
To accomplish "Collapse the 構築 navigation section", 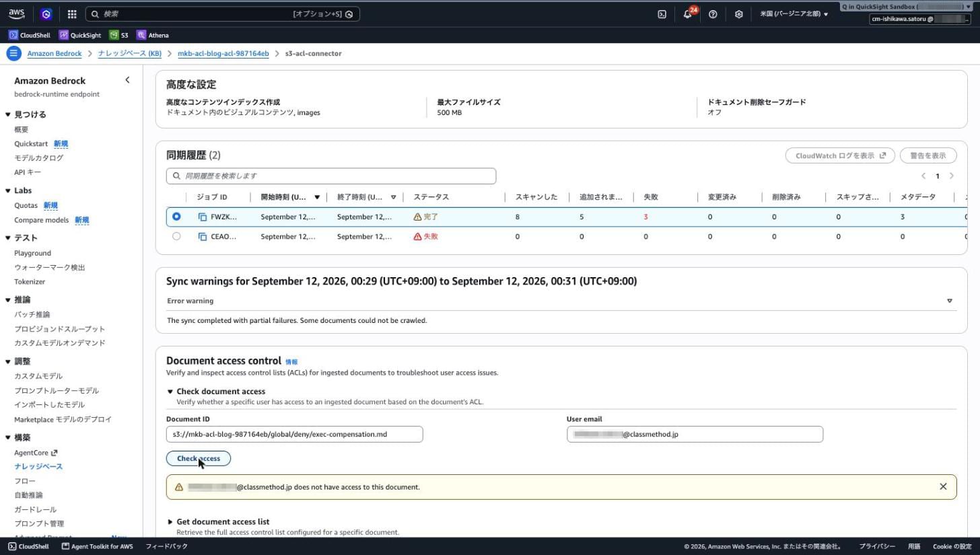I will point(8,437).
